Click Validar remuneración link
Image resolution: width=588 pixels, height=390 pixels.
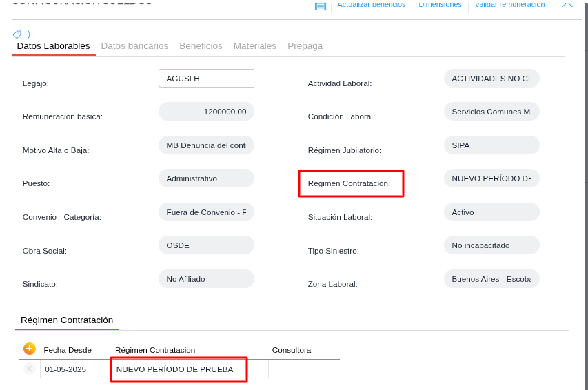coord(509,5)
